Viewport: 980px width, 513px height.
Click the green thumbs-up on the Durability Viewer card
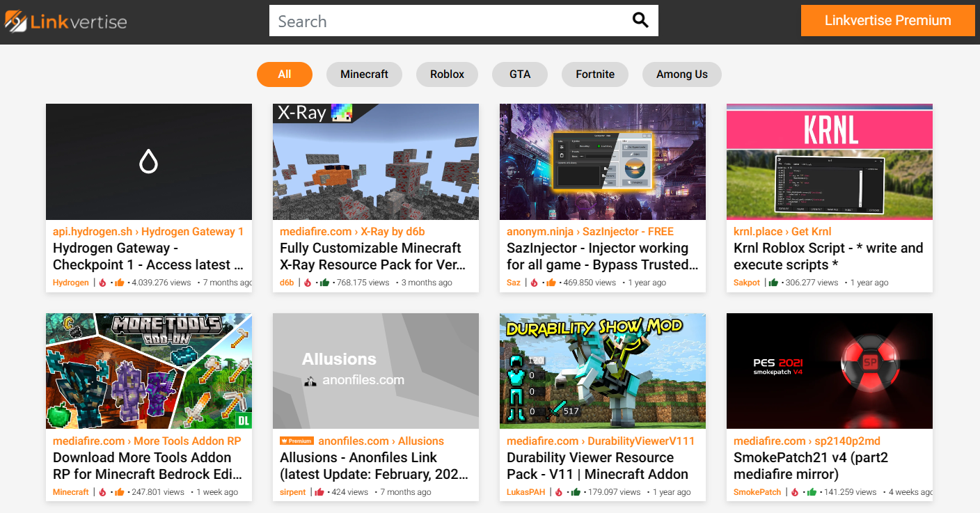point(576,492)
